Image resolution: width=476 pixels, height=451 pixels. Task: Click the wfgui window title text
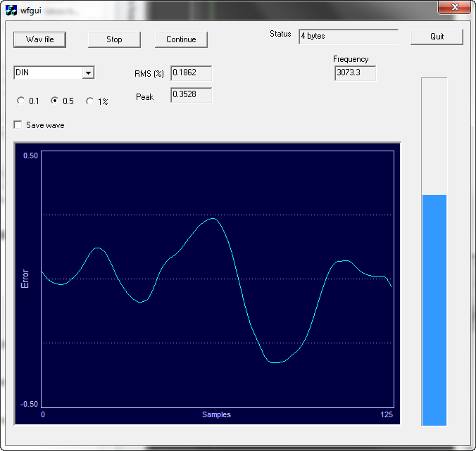[31, 11]
